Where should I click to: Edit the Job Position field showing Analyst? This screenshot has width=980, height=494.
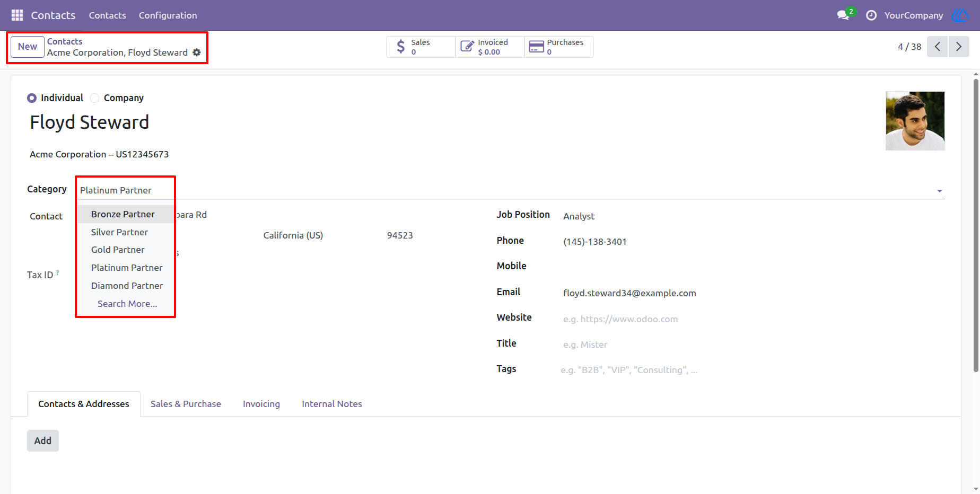pos(754,216)
